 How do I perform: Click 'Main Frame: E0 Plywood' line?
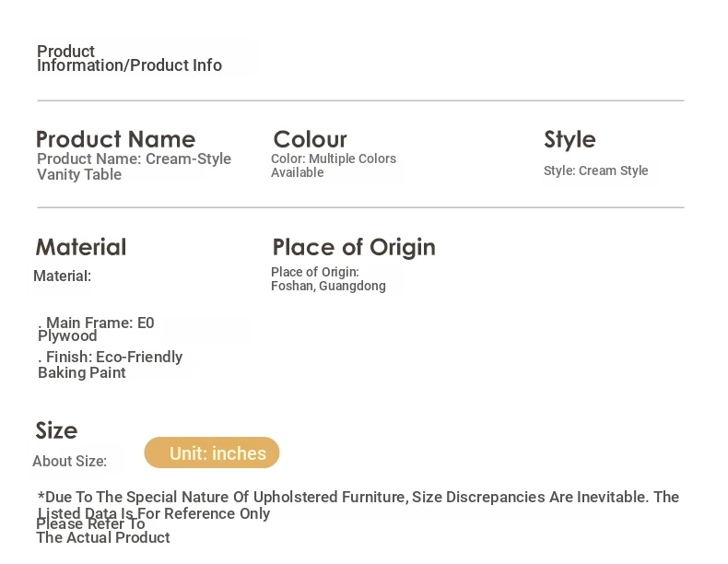click(x=96, y=329)
